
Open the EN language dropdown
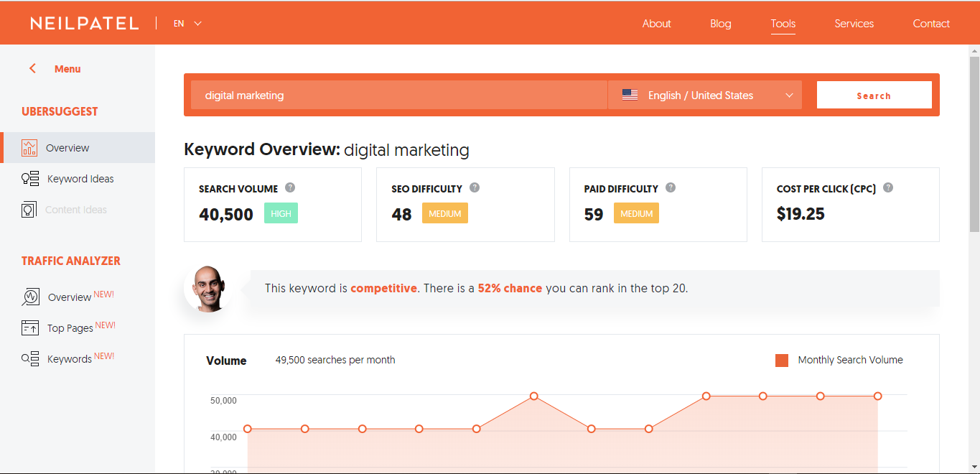187,23
